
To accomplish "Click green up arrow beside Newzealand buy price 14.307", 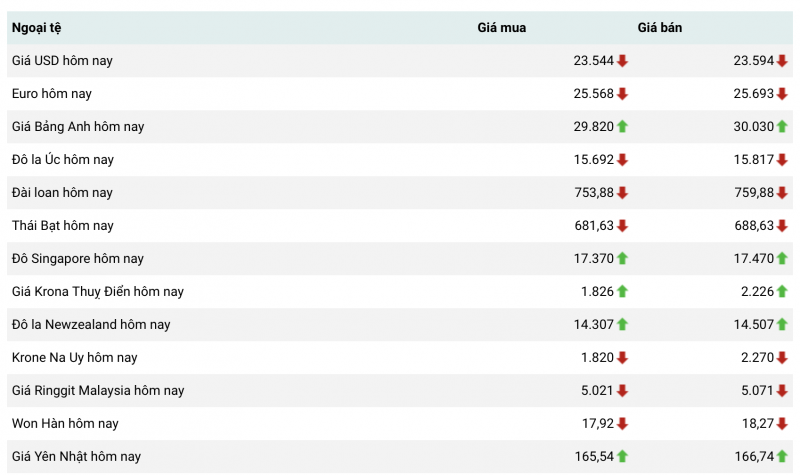I will (622, 325).
